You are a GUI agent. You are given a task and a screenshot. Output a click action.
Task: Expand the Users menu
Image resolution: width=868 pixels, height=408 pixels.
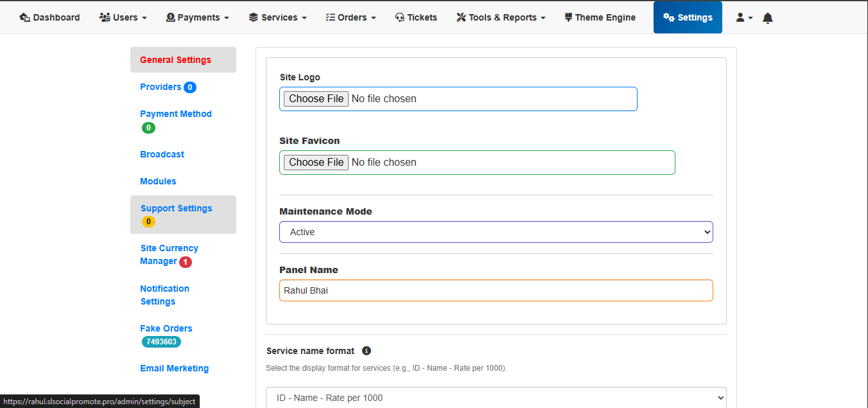pos(123,18)
